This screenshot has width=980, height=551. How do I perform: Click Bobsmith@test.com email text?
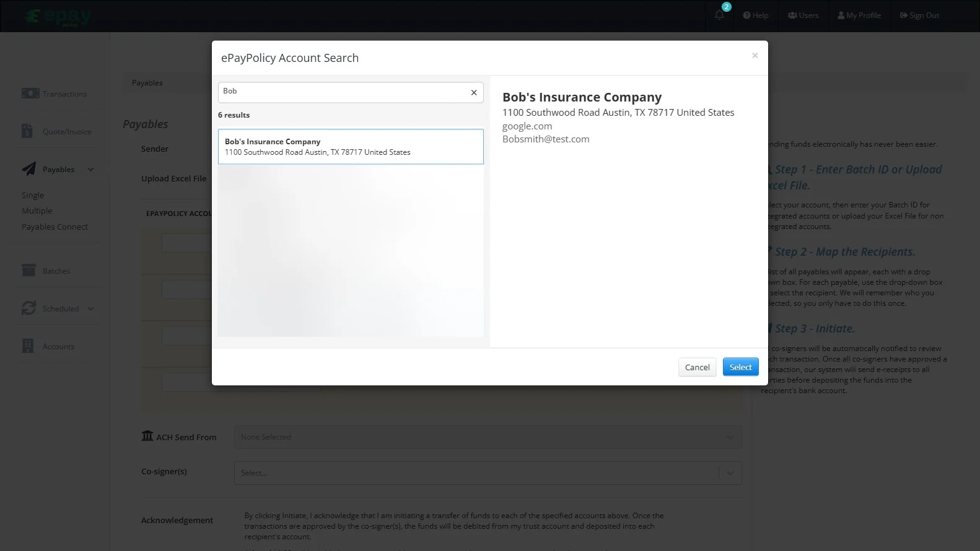[x=546, y=139]
